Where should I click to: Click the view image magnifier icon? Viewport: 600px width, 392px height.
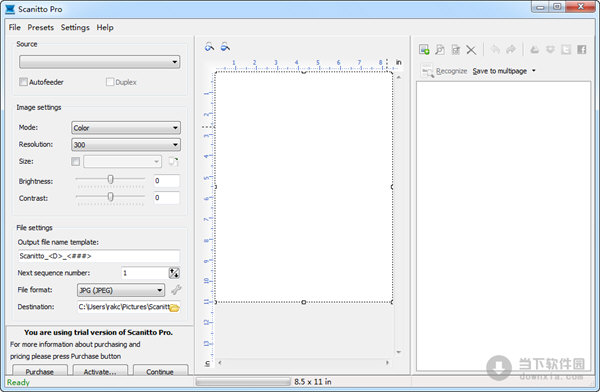pyautogui.click(x=440, y=49)
